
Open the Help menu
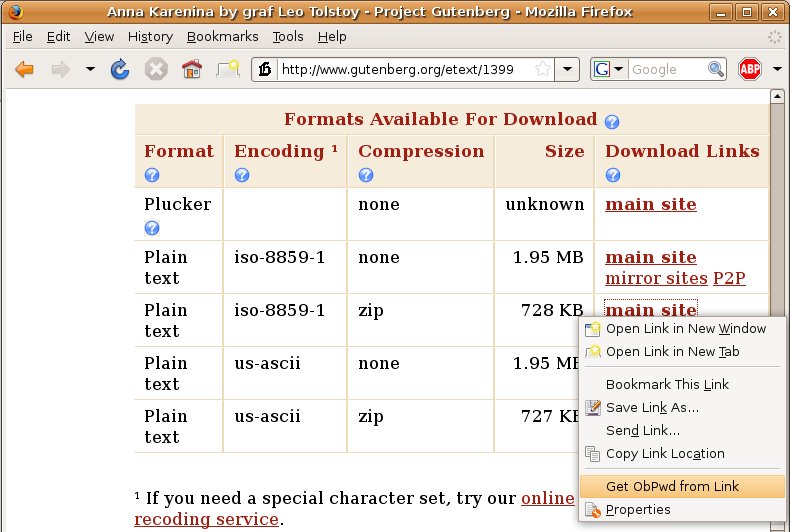332,37
